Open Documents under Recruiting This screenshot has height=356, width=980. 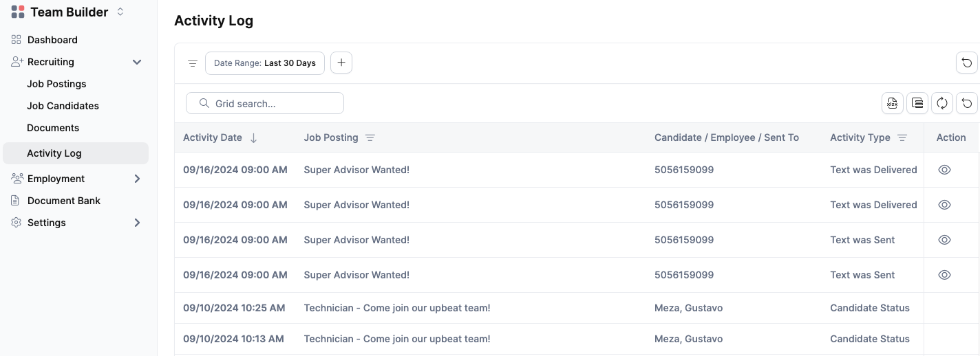click(x=53, y=128)
